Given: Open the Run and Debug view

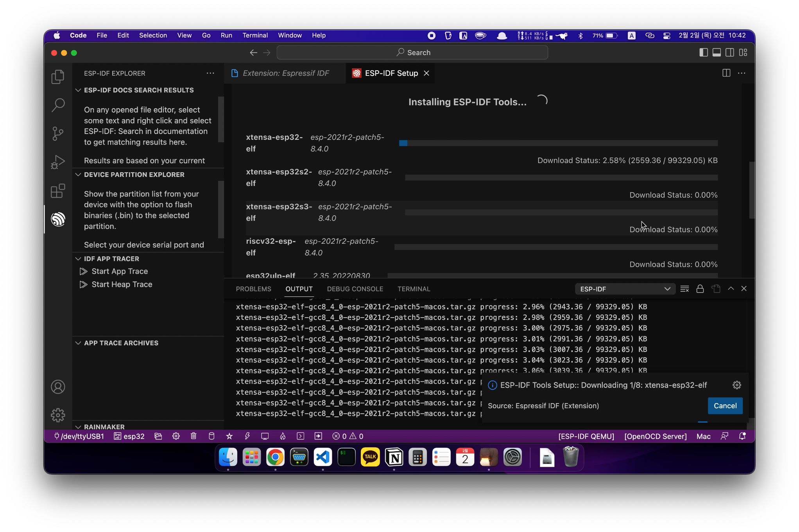Looking at the screenshot, I should point(58,162).
